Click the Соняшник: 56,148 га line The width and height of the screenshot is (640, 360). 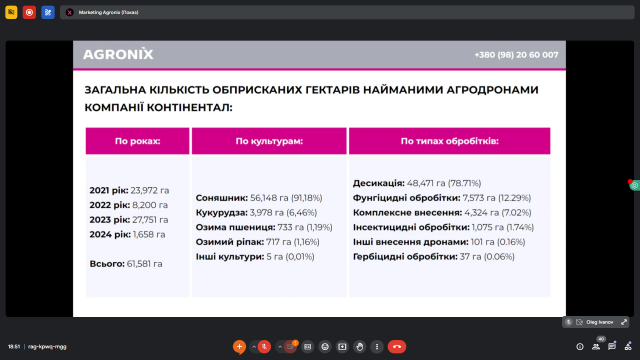click(259, 198)
